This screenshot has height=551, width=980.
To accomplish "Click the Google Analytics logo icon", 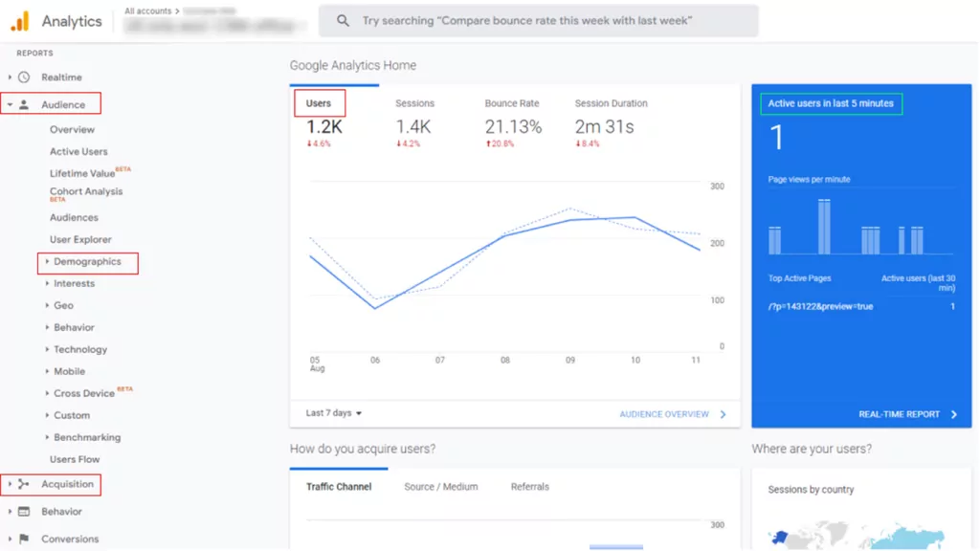I will [17, 20].
